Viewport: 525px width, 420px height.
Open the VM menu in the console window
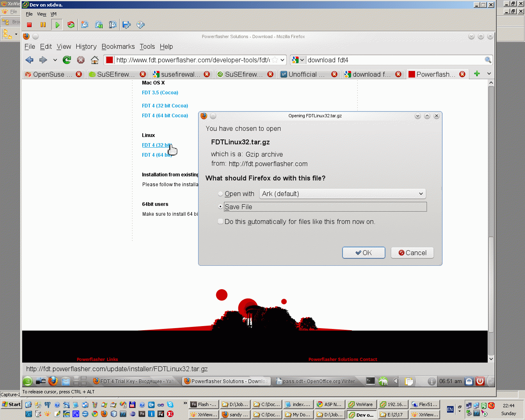(x=54, y=14)
